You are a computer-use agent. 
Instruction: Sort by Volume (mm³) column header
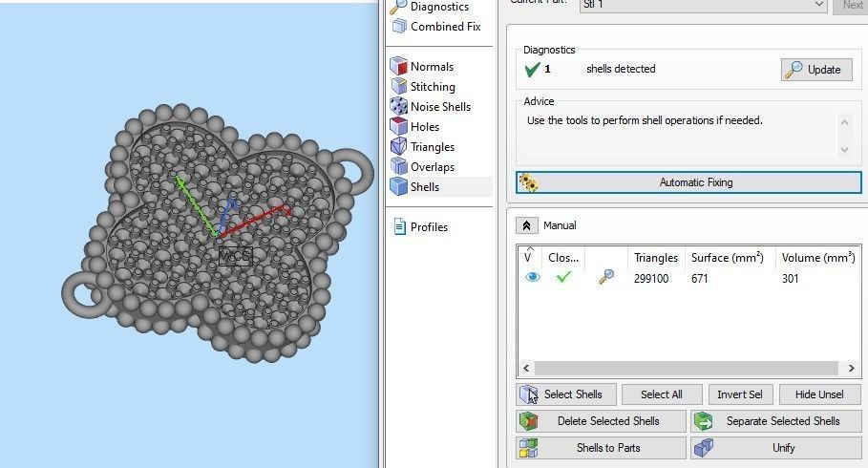click(818, 258)
